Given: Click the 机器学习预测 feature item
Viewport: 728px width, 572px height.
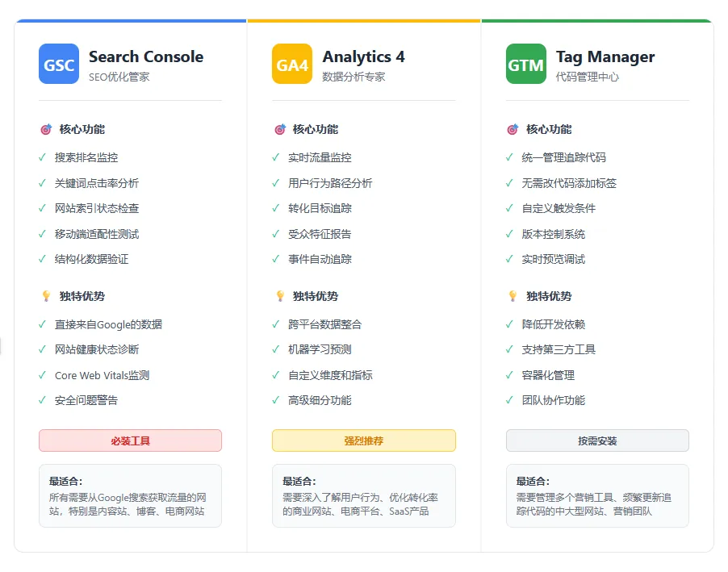Looking at the screenshot, I should [320, 349].
